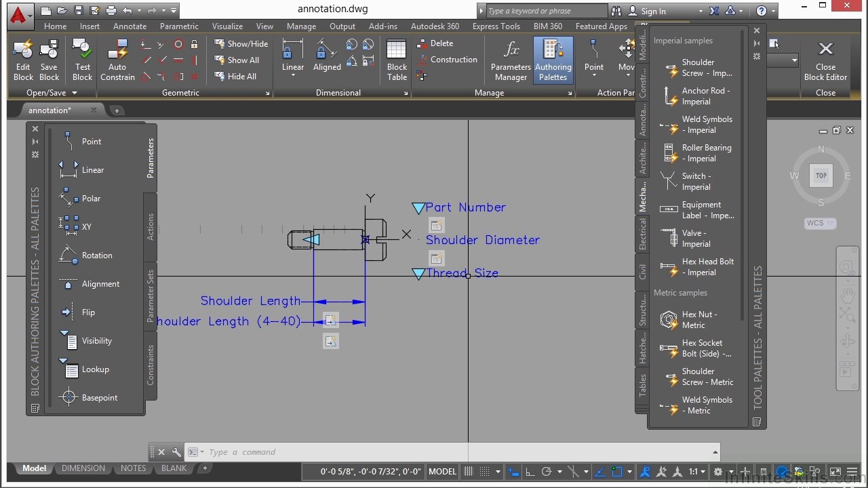Open the Linear constraint dropdown arrow

[293, 75]
